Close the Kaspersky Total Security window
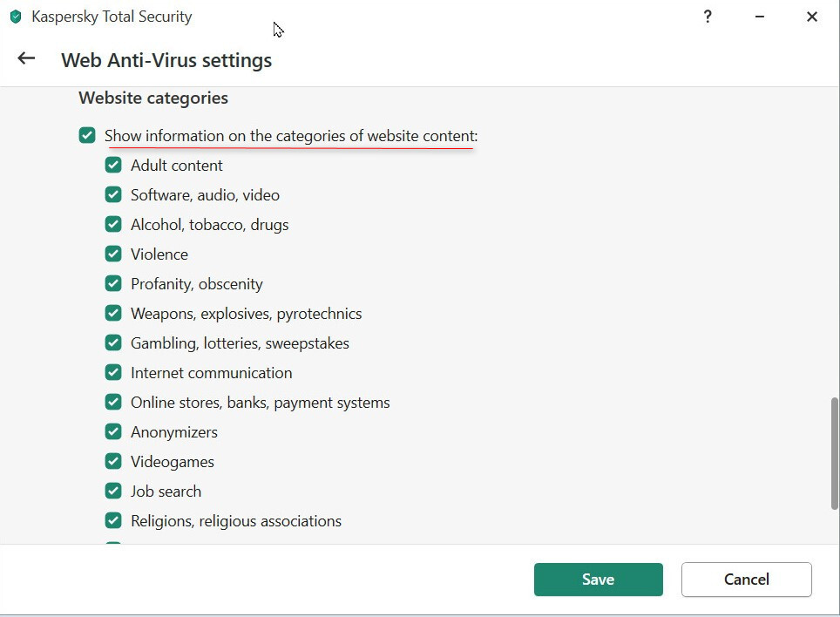 click(812, 17)
